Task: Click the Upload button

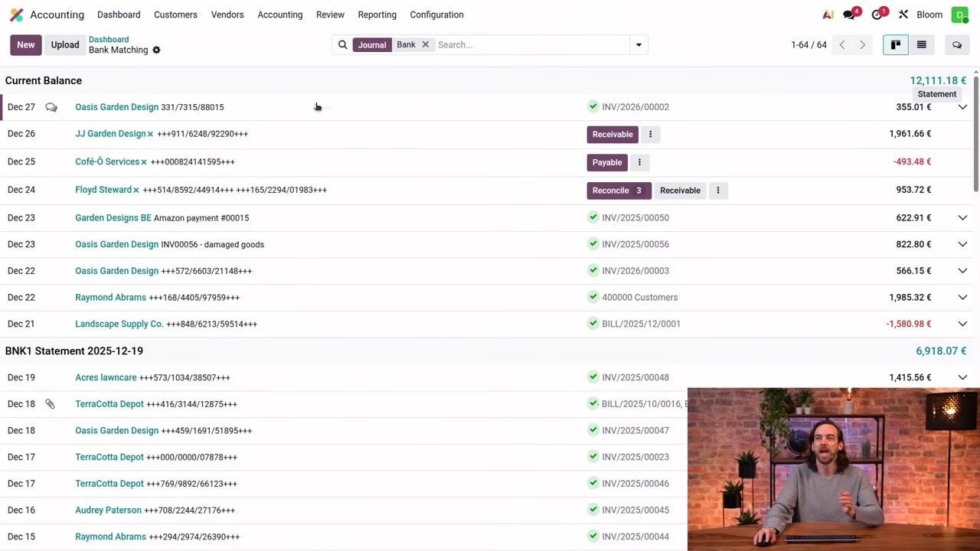Action: [x=65, y=45]
